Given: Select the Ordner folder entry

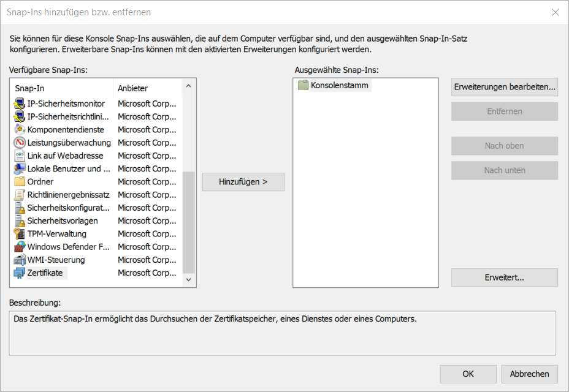Looking at the screenshot, I should 21,181.
